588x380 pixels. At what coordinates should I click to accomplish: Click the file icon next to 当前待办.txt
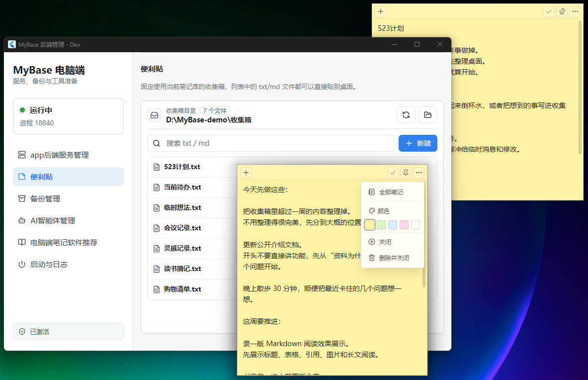pyautogui.click(x=157, y=187)
